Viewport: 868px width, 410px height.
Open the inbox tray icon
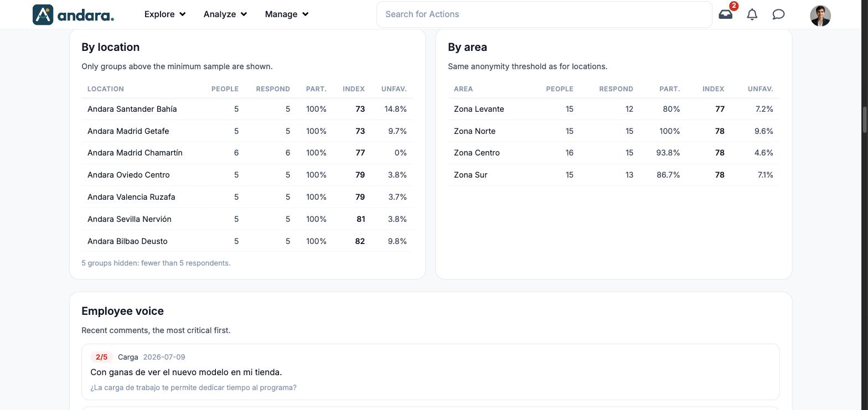(x=725, y=14)
